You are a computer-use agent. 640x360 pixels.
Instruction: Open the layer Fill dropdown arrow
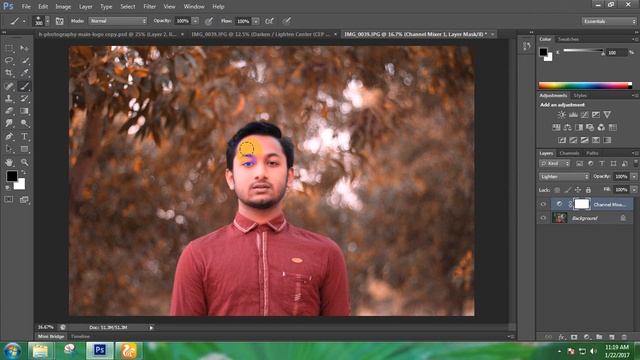click(x=634, y=190)
